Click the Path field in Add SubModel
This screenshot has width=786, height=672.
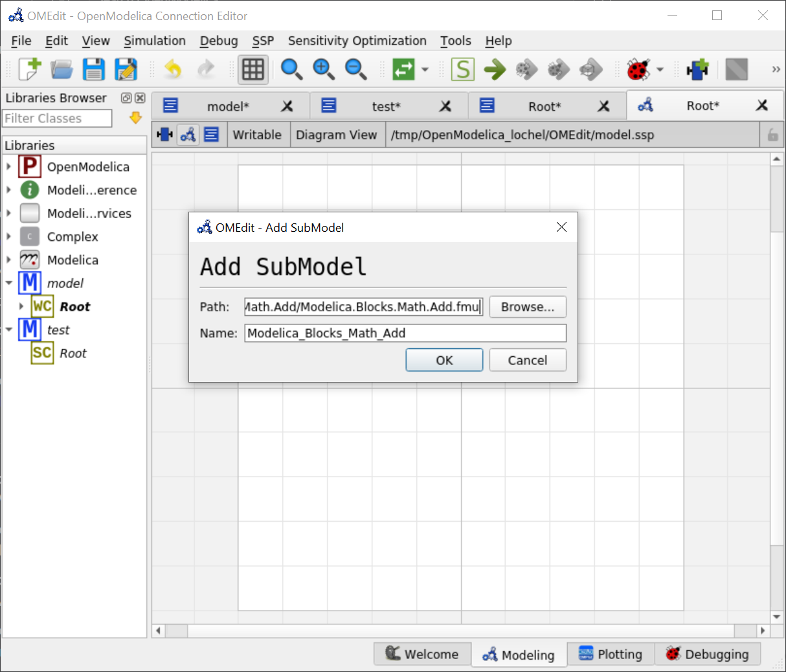tap(364, 307)
